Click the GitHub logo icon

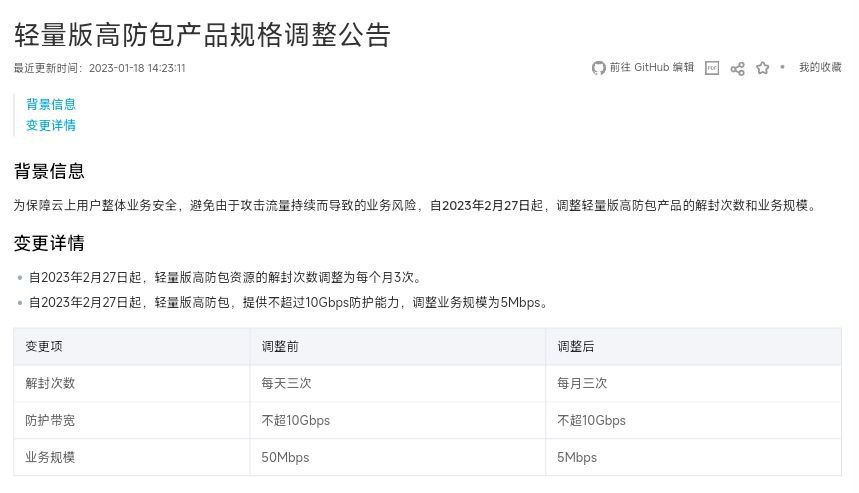pyautogui.click(x=598, y=68)
